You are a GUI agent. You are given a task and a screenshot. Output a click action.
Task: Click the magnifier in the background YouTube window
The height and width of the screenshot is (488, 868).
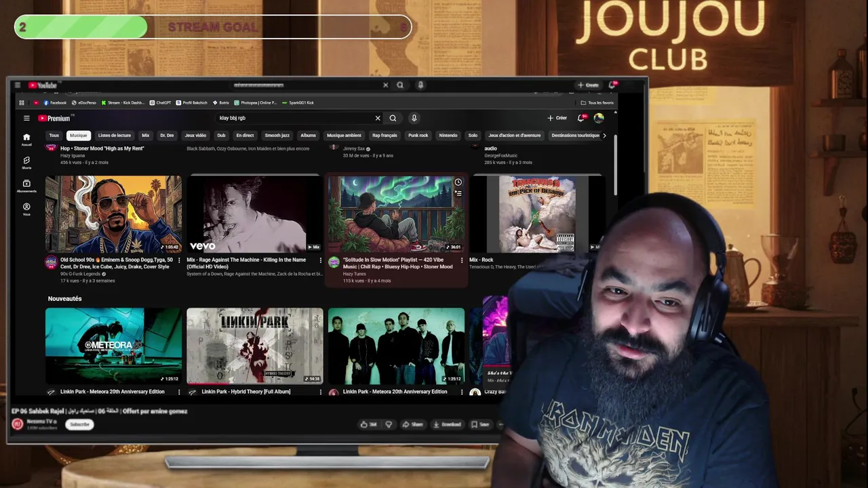pos(400,85)
